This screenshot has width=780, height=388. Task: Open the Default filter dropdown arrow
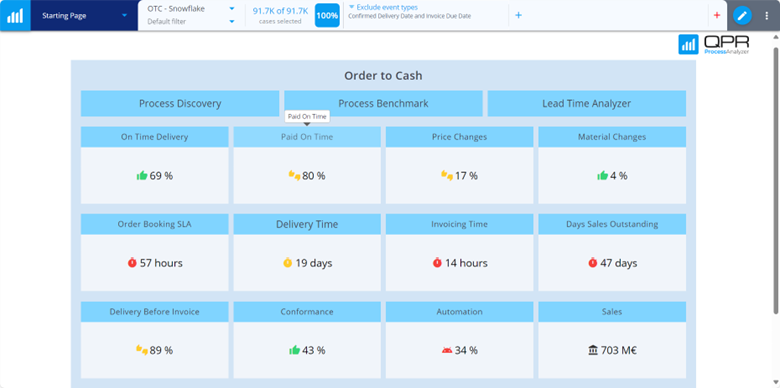click(x=231, y=21)
